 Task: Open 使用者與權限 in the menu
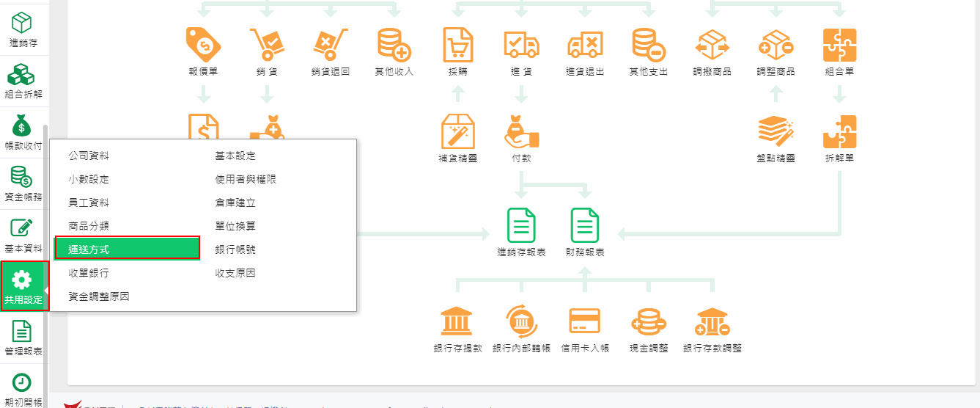click(x=246, y=179)
